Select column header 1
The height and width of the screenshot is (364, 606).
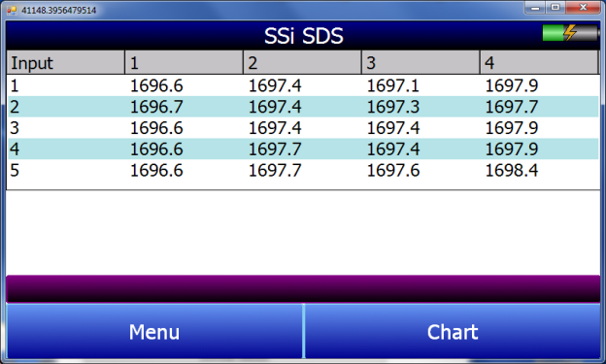184,62
